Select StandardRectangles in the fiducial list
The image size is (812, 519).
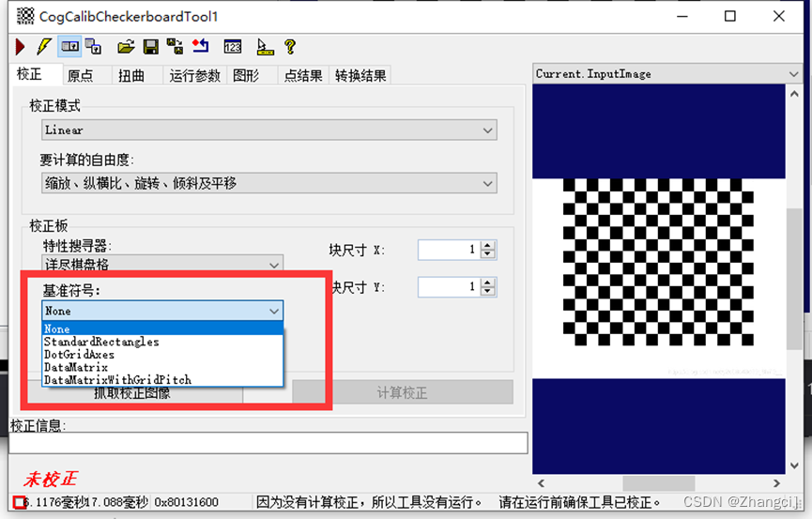(x=162, y=342)
